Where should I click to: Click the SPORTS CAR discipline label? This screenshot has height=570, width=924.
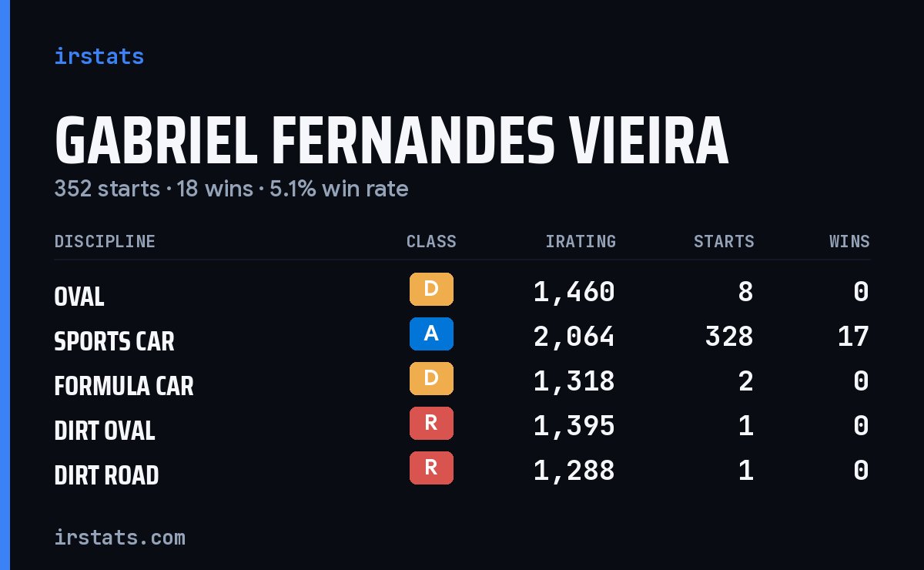pyautogui.click(x=114, y=341)
